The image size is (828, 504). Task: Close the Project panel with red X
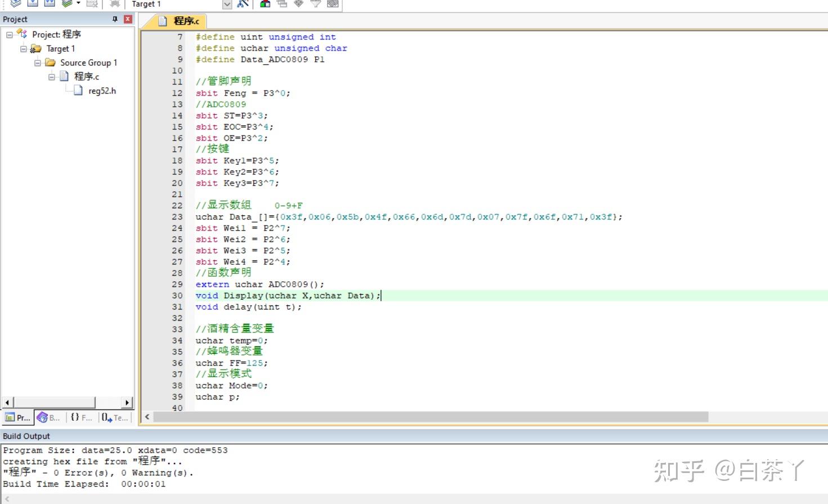128,19
